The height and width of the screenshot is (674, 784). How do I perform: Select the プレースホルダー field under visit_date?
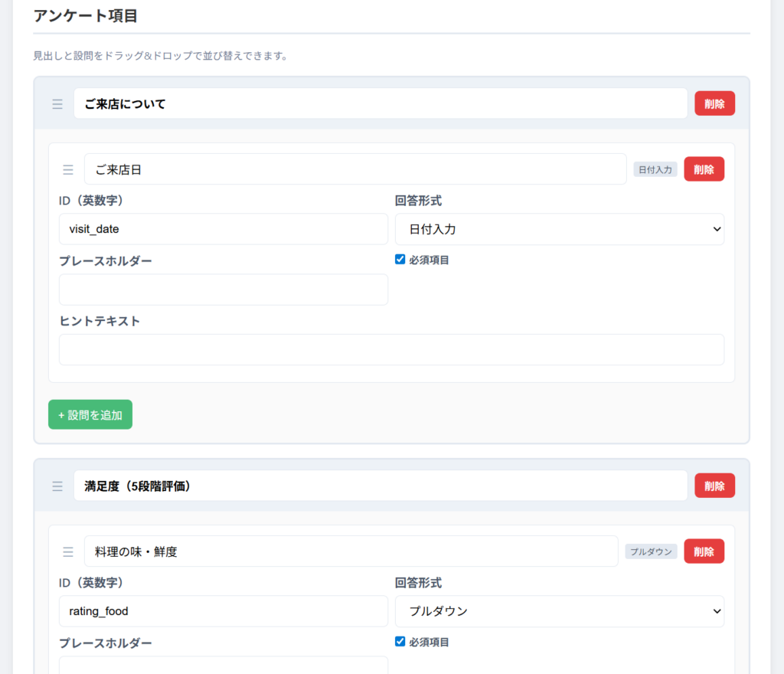[x=223, y=290]
